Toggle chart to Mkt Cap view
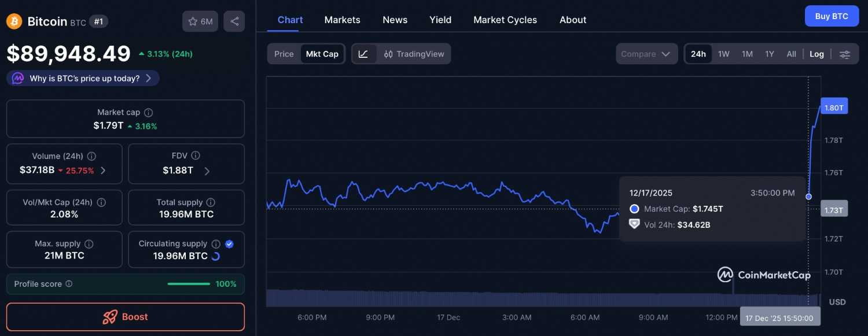Image resolution: width=868 pixels, height=336 pixels. (x=322, y=54)
